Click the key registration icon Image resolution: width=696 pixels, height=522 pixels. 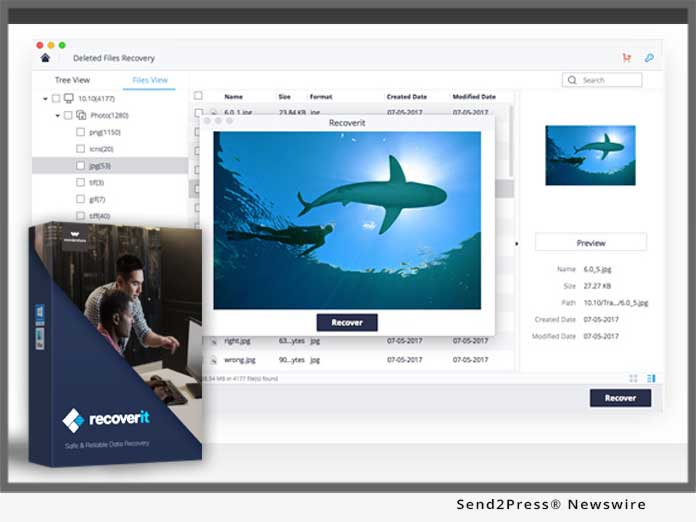pyautogui.click(x=649, y=58)
